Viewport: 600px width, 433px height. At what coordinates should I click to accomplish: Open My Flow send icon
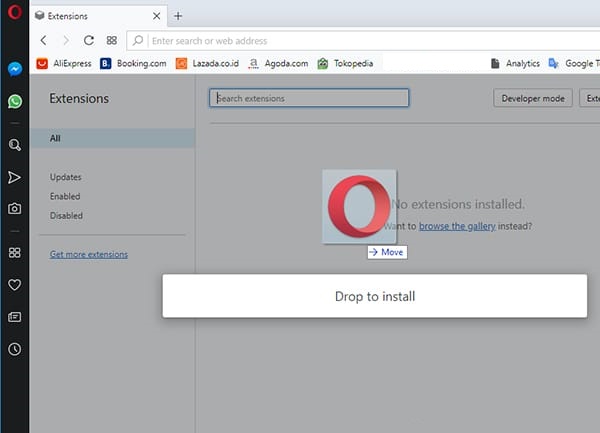14,177
